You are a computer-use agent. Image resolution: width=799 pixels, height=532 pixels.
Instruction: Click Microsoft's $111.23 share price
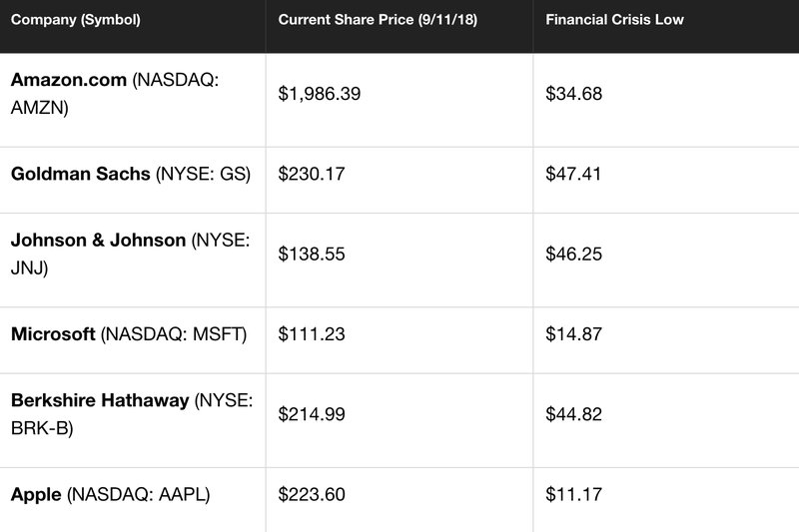(312, 334)
